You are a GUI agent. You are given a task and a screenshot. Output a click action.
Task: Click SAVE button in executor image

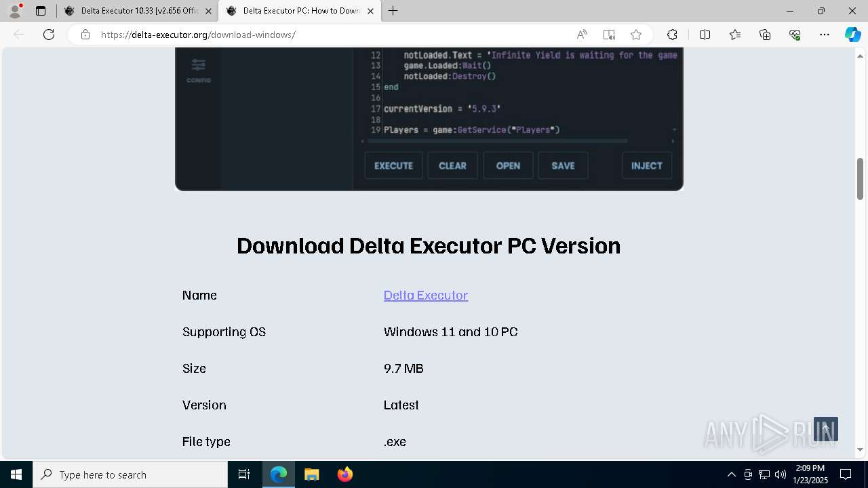(x=563, y=165)
